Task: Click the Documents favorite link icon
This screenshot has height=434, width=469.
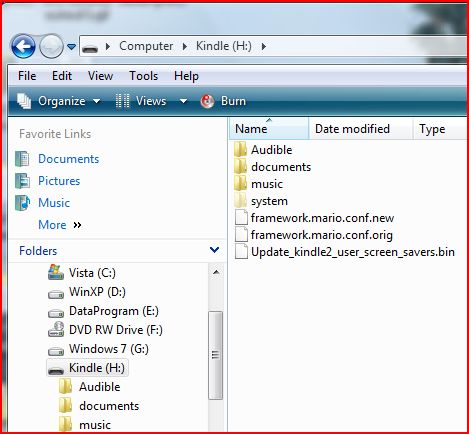Action: tap(22, 159)
